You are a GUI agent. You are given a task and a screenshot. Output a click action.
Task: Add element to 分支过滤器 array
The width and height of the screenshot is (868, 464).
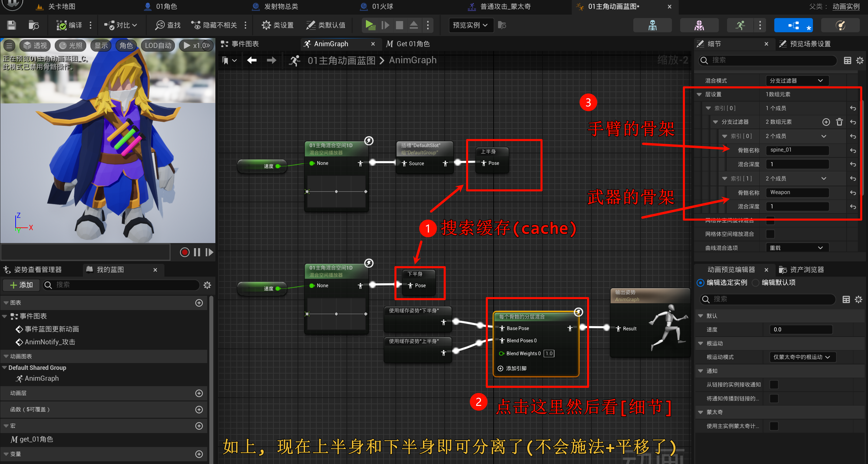click(x=826, y=122)
